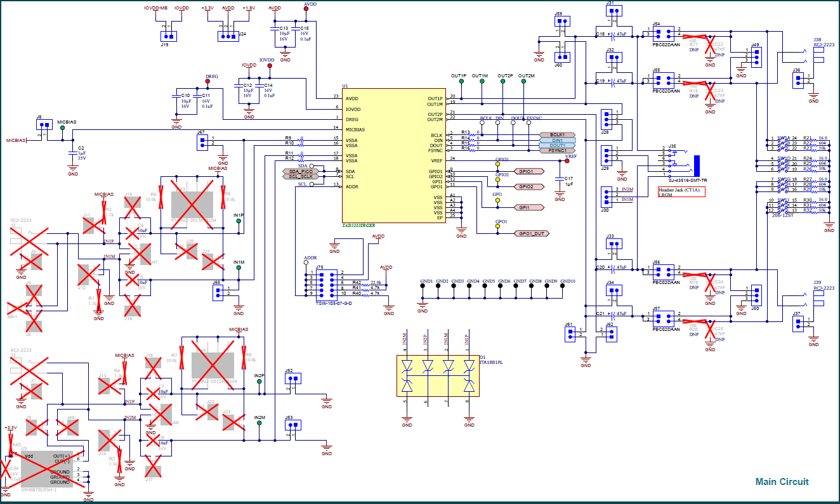Click the J67 two-pin connector
The height and width of the screenshot is (504, 840).
(x=202, y=141)
